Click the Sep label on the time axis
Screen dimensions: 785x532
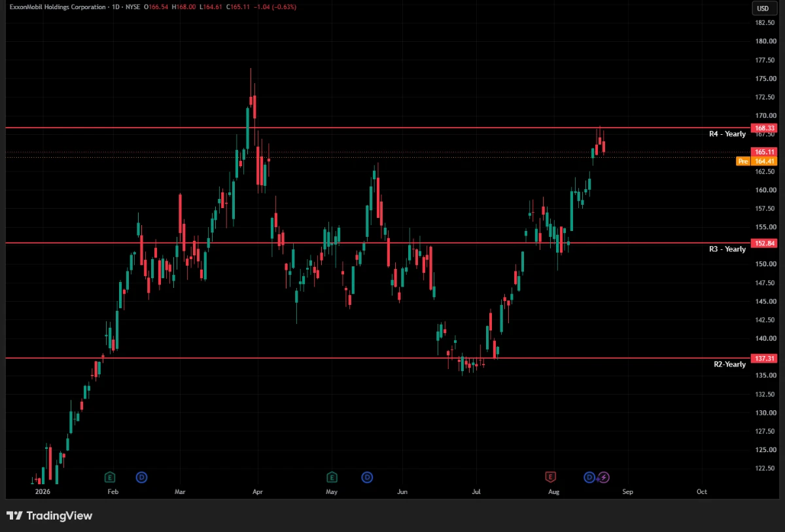coord(628,491)
